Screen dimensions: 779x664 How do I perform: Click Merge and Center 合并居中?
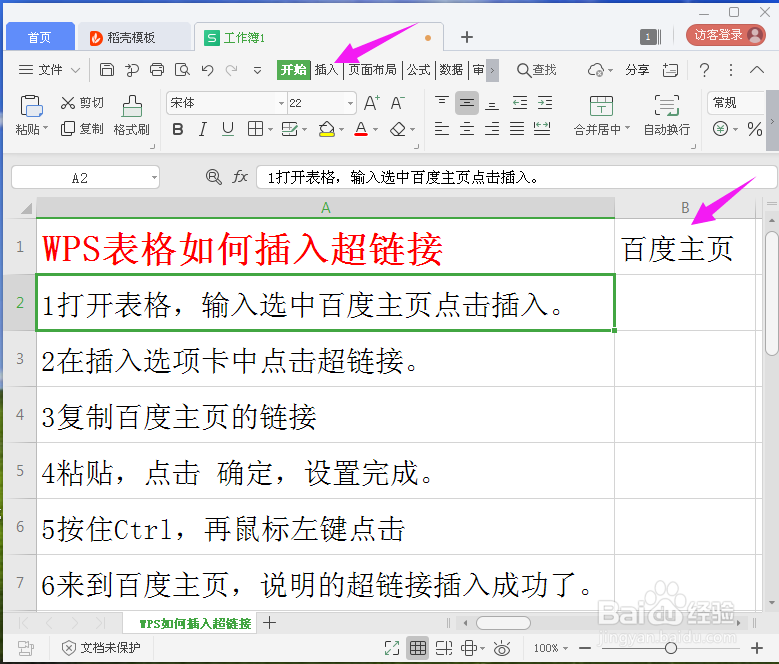tap(601, 115)
